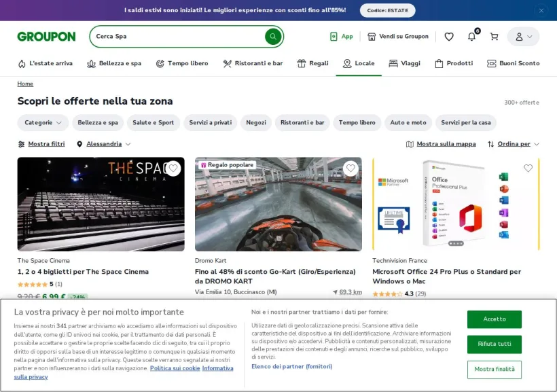Click in the Cerca Spa search field
557x392 pixels.
[177, 36]
